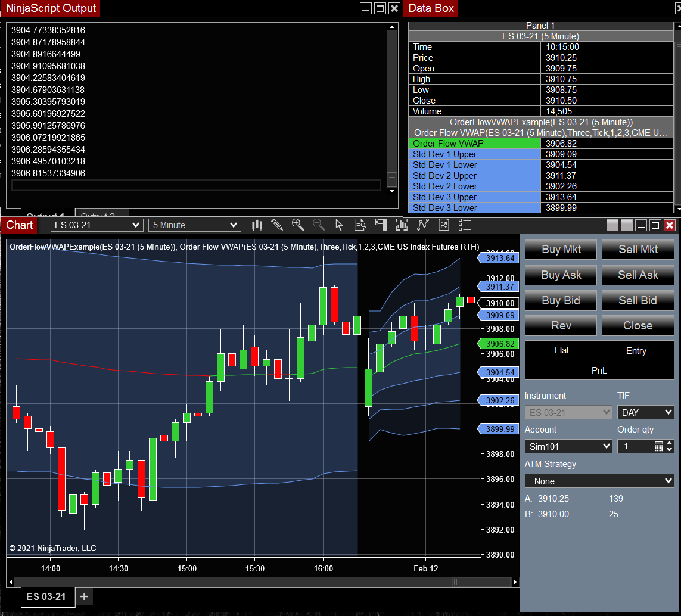Activate the Zoom Out magnifier
The height and width of the screenshot is (616, 681).
(x=318, y=225)
